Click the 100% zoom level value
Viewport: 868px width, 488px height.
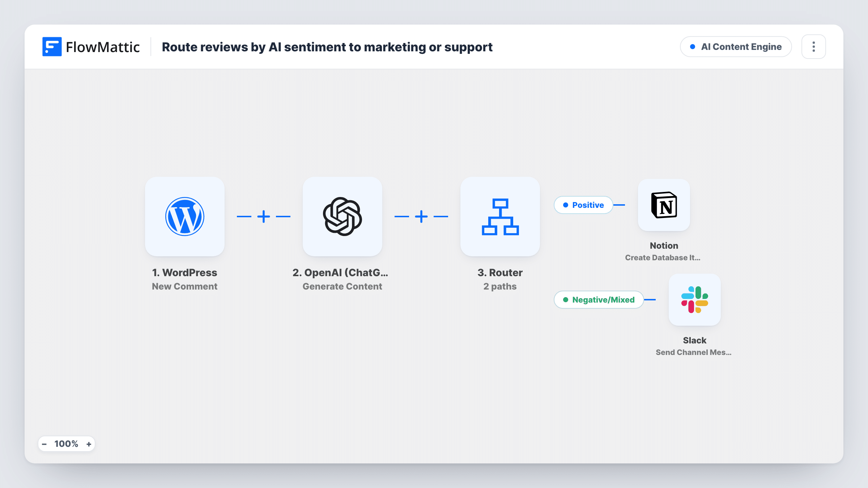point(66,444)
